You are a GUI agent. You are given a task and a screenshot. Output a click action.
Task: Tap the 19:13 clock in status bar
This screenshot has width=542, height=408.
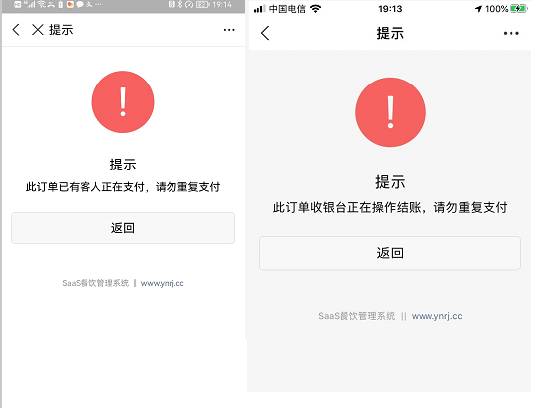click(390, 9)
